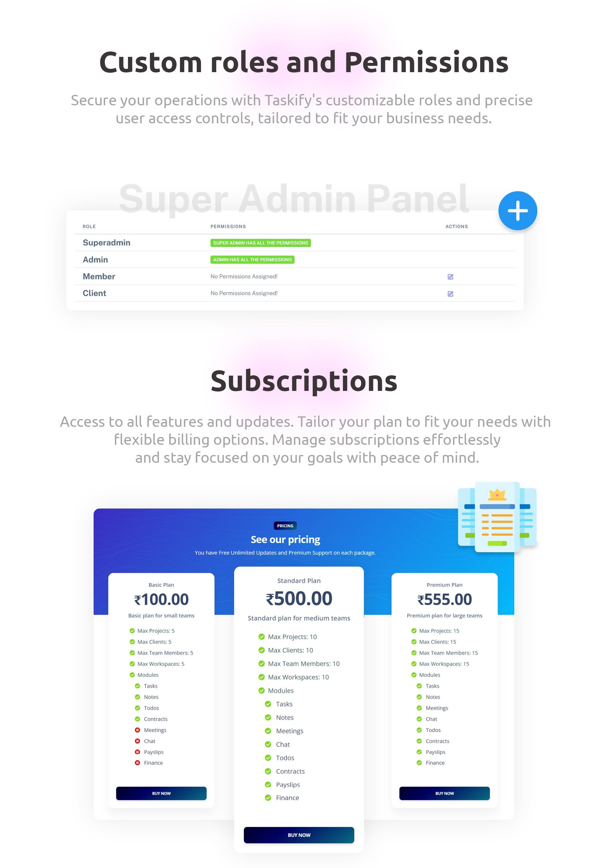Click edit icon for Member role
The height and width of the screenshot is (868, 604).
coord(451,276)
